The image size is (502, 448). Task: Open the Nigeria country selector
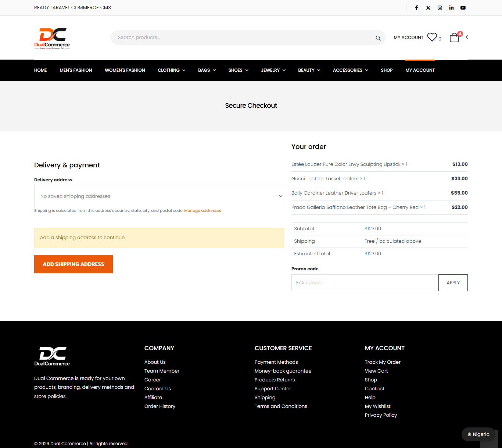[478, 434]
